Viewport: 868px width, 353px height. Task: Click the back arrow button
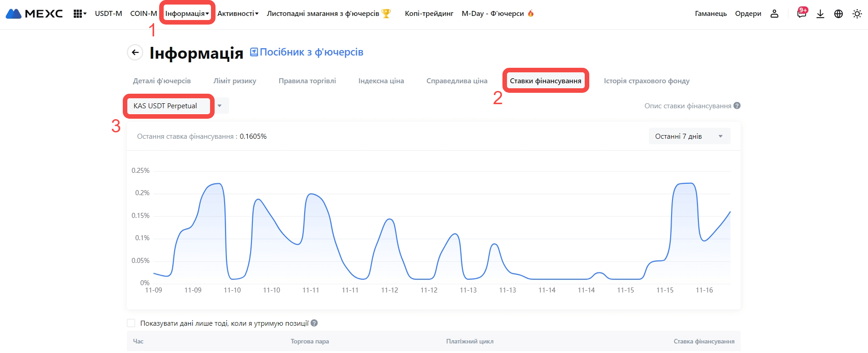[135, 52]
